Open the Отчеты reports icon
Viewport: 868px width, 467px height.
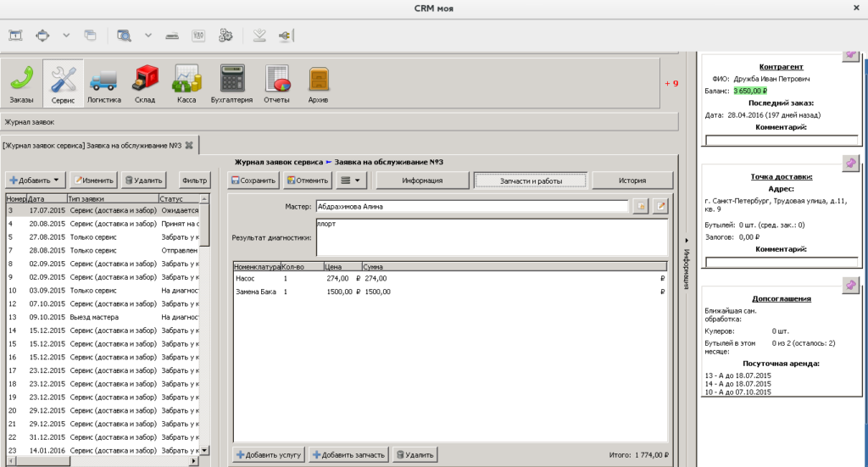coord(277,84)
